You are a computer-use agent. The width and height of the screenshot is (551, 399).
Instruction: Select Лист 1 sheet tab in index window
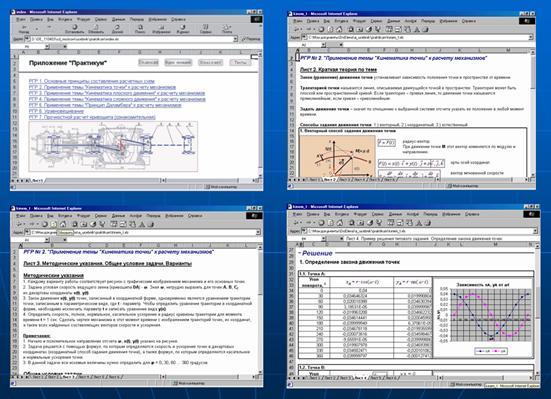click(37, 180)
